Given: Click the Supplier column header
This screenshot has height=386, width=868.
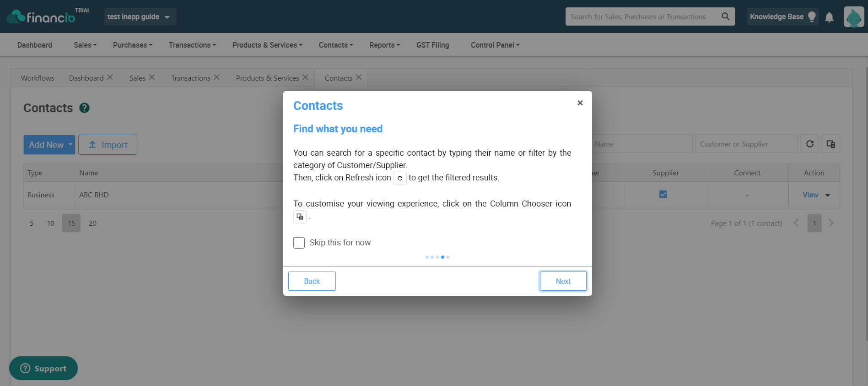Looking at the screenshot, I should tap(666, 173).
